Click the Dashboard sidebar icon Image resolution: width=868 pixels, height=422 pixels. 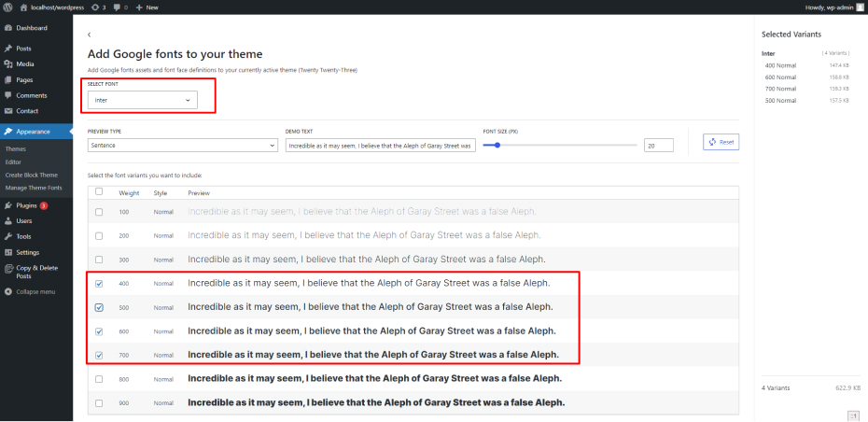pos(8,28)
